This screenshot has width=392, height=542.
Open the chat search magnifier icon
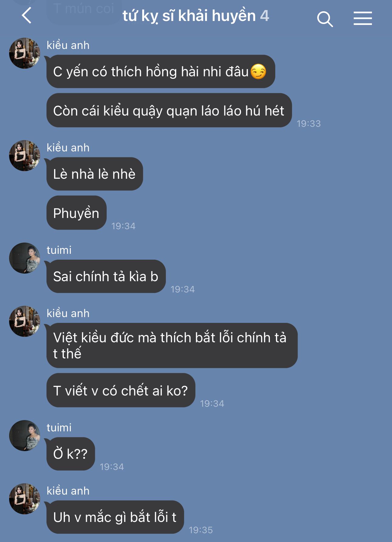click(x=325, y=19)
